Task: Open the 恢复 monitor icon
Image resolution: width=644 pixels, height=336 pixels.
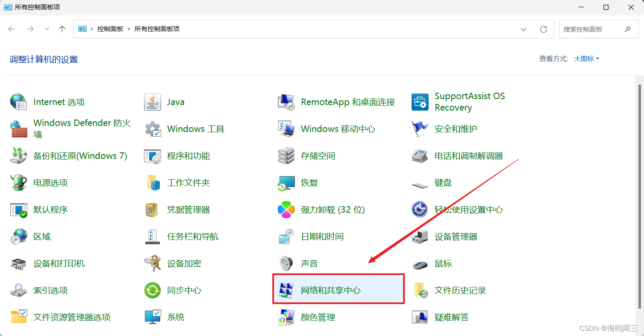Action: click(x=286, y=183)
